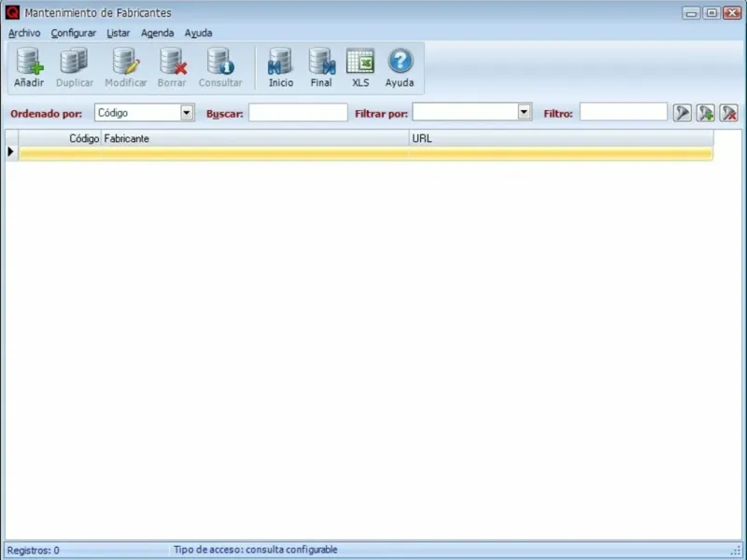
Task: Open the Ayuda question mark icon
Action: pos(400,61)
